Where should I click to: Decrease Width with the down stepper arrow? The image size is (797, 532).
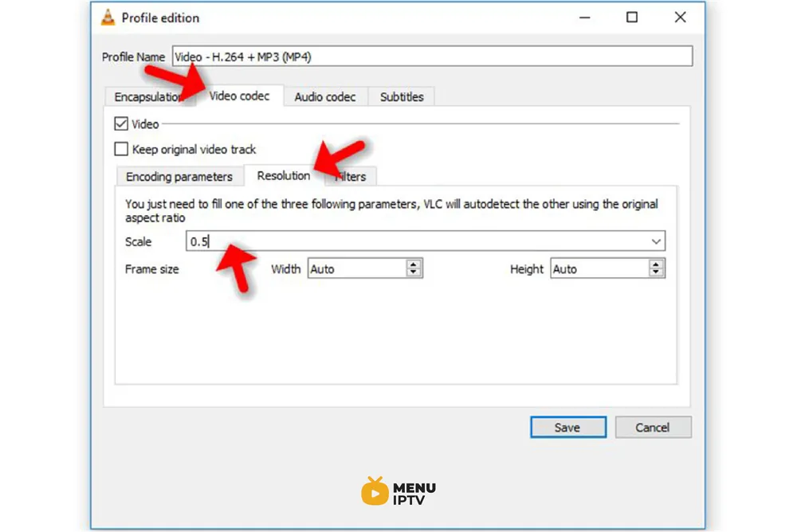tap(414, 273)
